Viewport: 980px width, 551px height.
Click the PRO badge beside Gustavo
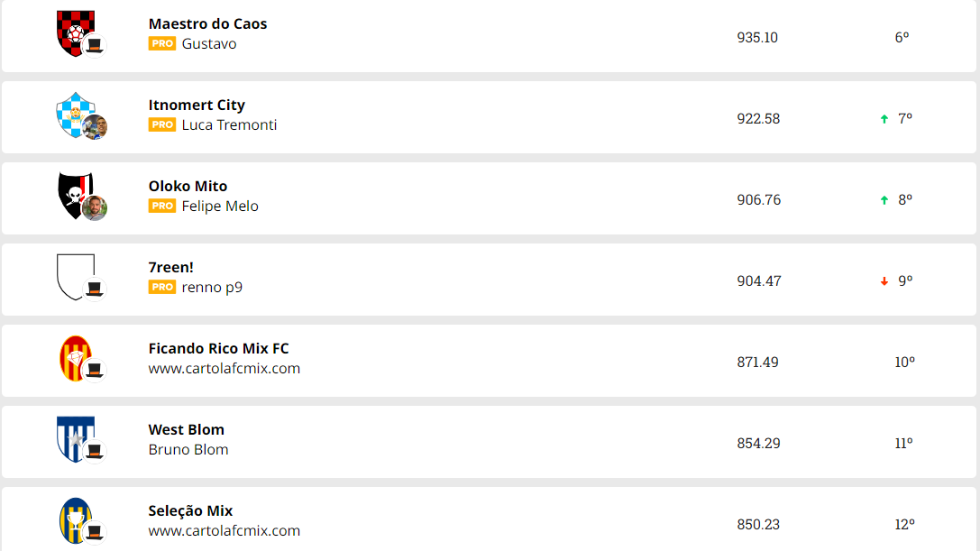pyautogui.click(x=162, y=44)
